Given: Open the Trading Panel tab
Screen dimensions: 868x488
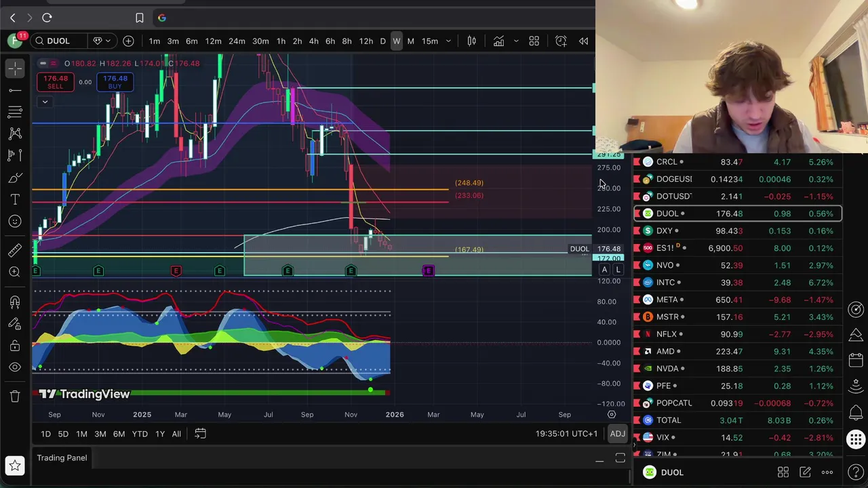Looking at the screenshot, I should [x=62, y=457].
